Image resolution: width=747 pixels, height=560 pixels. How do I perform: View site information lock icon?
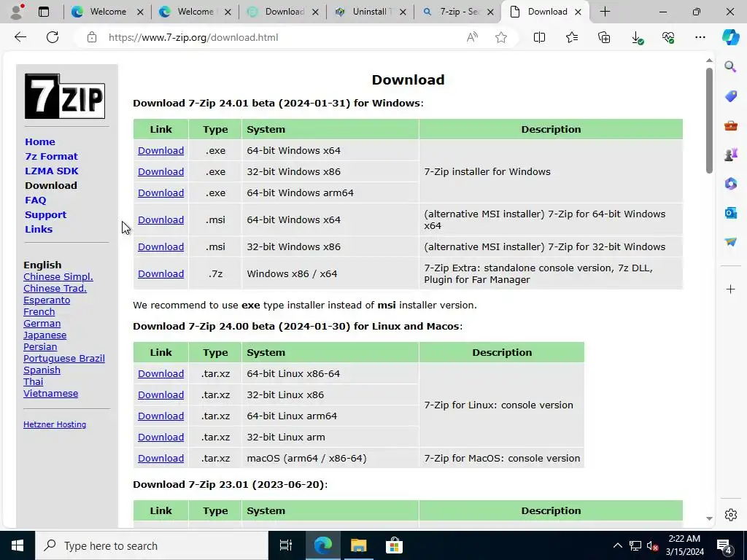(92, 37)
